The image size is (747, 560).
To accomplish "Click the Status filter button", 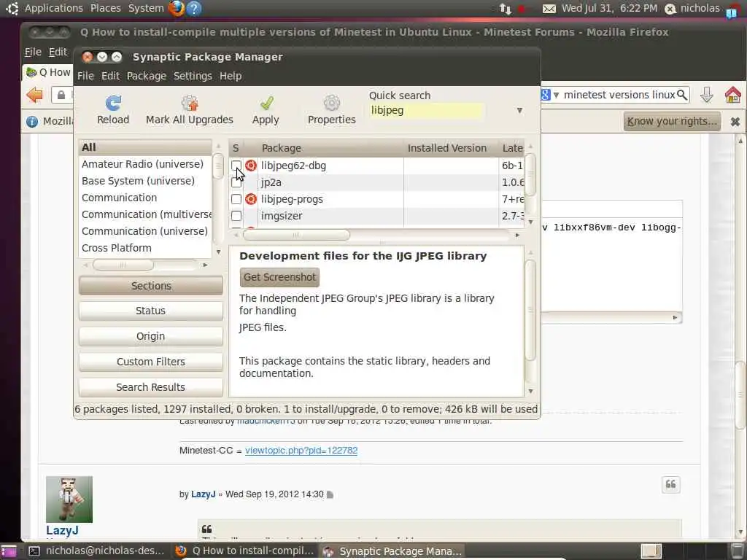I will coord(151,311).
